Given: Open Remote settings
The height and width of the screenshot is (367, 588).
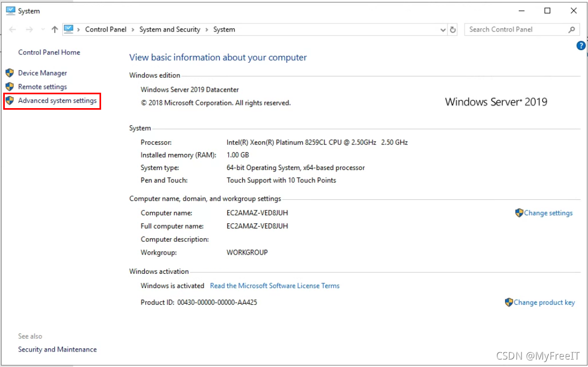Looking at the screenshot, I should tap(43, 87).
